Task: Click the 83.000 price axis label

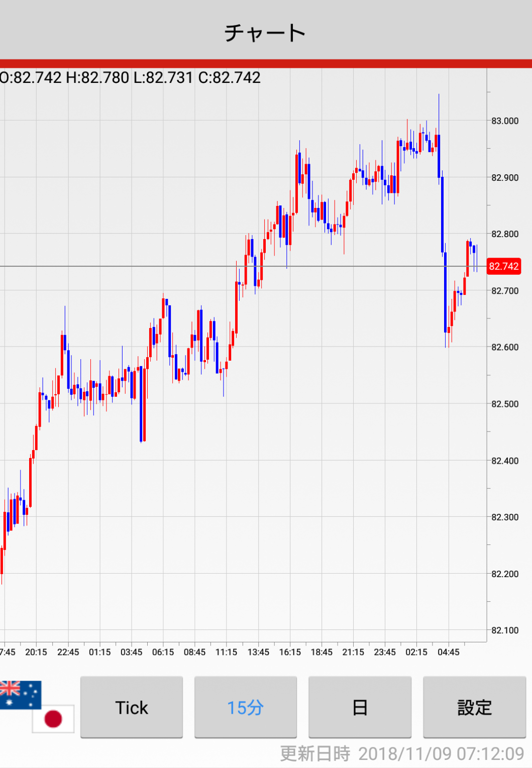Action: (x=505, y=121)
